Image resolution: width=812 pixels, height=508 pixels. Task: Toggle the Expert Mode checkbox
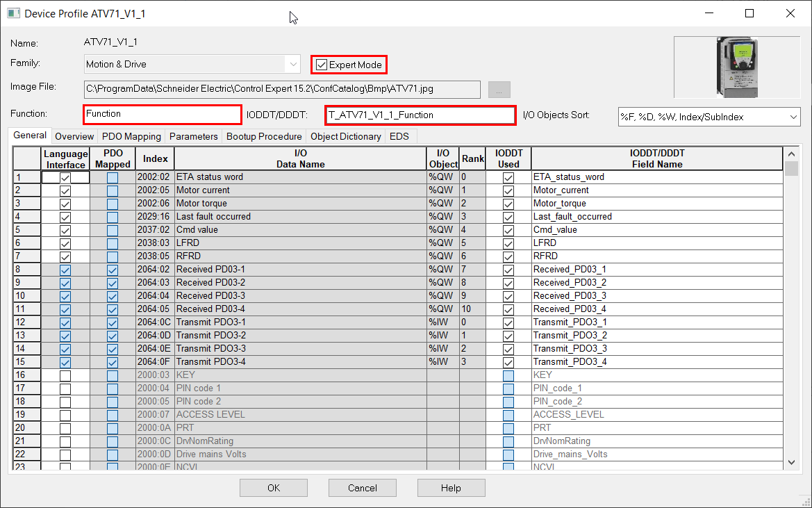click(x=322, y=65)
